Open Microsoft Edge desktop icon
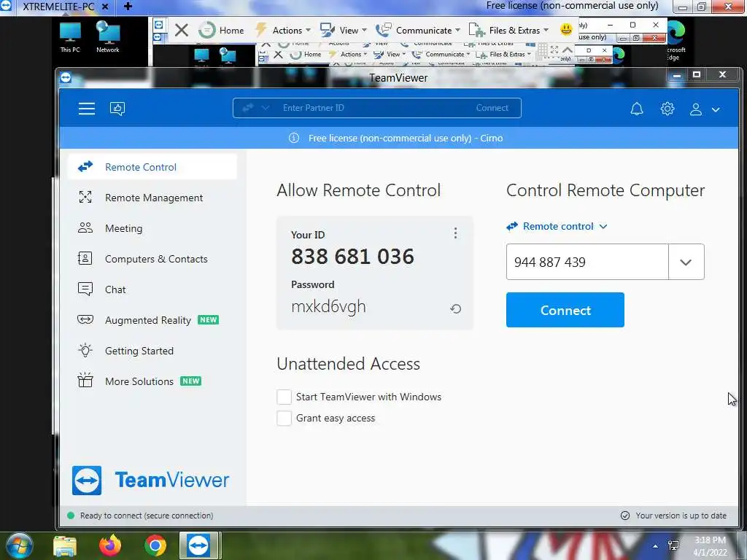 676,41
